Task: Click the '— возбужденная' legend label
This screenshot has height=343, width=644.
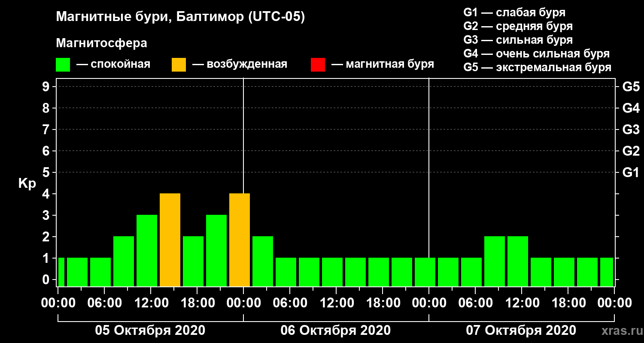Action: coord(240,64)
